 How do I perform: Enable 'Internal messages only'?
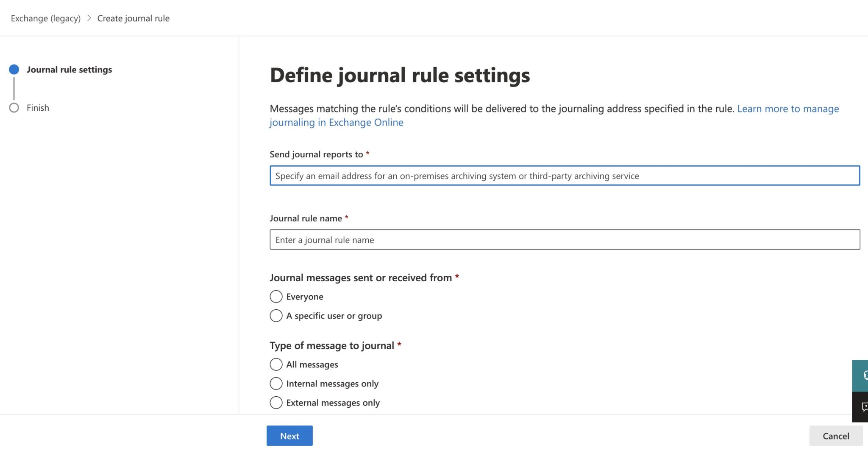pyautogui.click(x=276, y=383)
